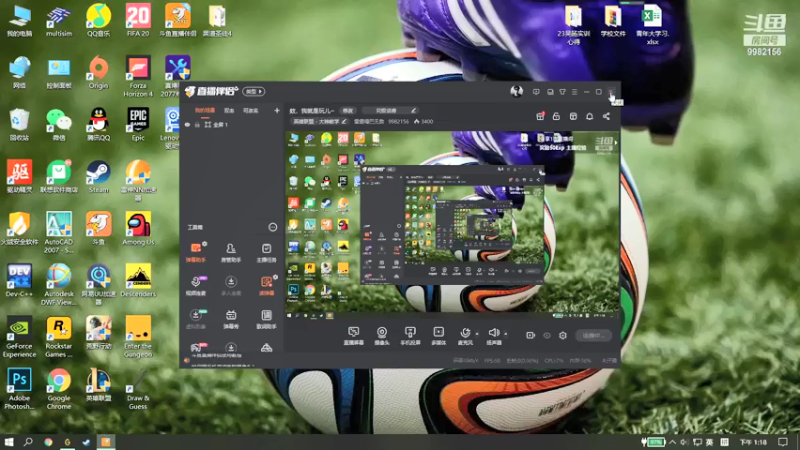Add a 手机投屏 phone cast source

click(410, 336)
